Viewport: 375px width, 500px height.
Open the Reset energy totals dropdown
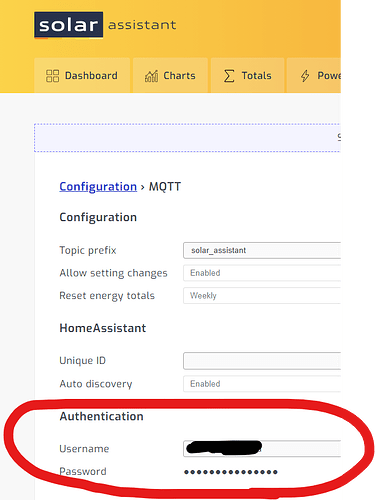tap(262, 296)
